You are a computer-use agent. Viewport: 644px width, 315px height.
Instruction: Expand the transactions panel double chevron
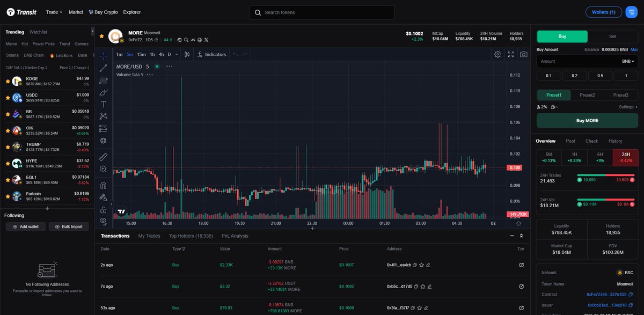[521, 236]
